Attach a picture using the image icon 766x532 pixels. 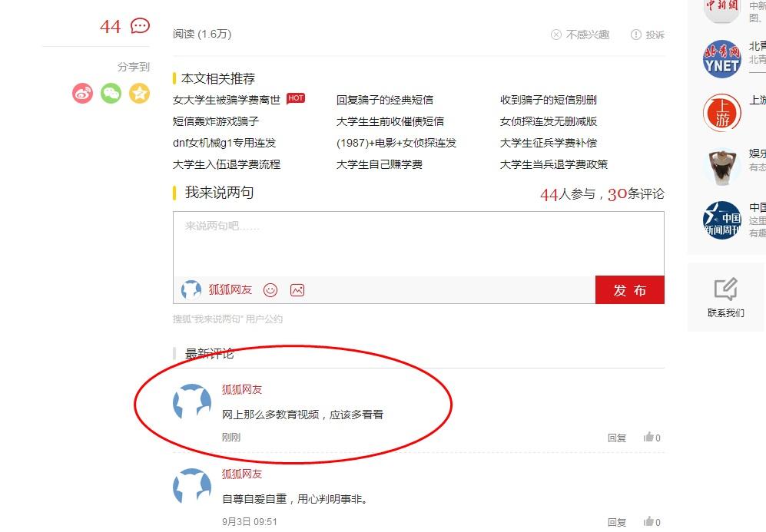coord(297,290)
